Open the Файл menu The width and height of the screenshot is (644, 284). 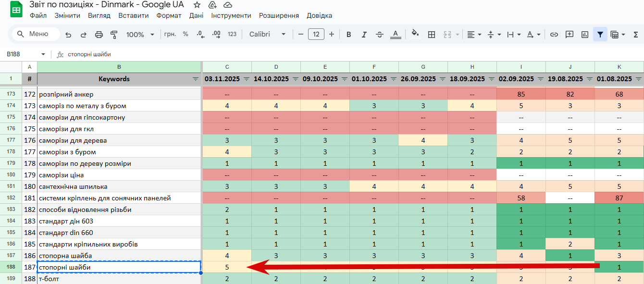click(x=38, y=15)
